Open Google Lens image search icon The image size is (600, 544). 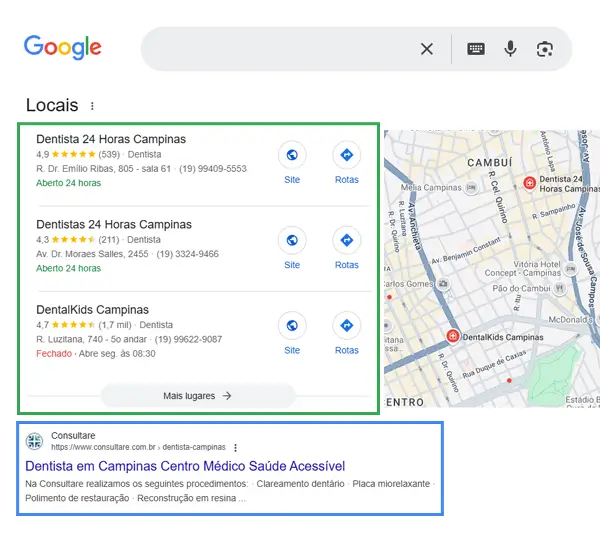tap(545, 49)
